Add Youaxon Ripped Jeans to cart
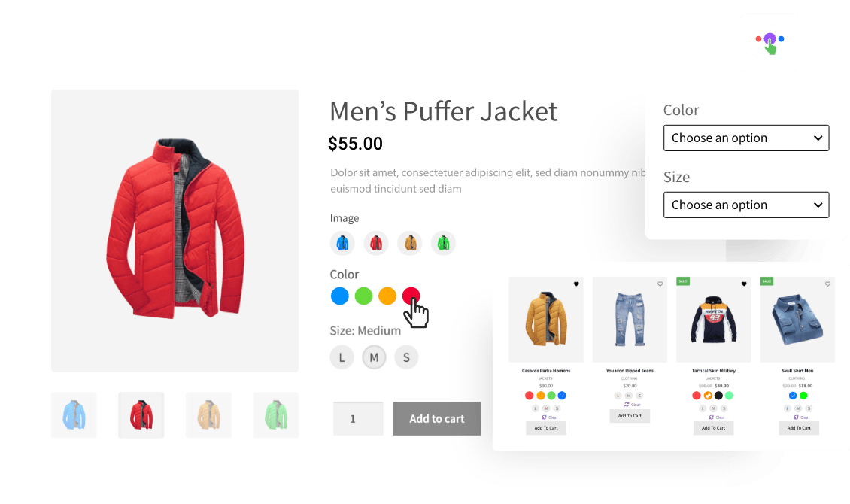Viewport: 850px width, 504px height. point(630,416)
